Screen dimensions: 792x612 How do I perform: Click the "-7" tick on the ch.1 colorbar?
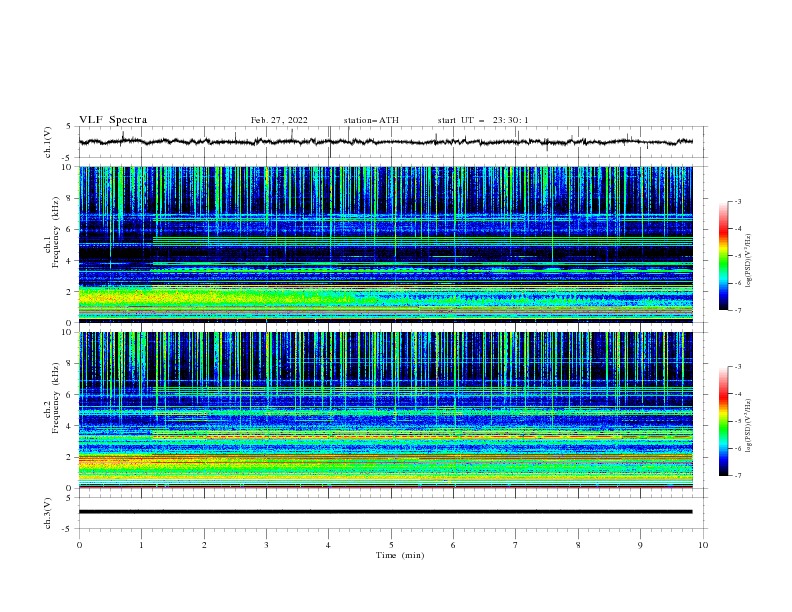[x=738, y=310]
